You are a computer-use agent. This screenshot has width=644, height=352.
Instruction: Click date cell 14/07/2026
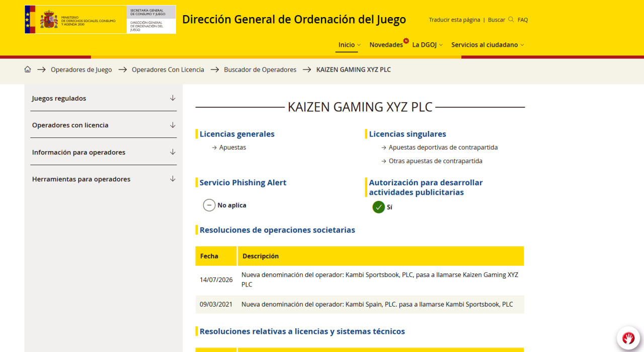tap(216, 279)
